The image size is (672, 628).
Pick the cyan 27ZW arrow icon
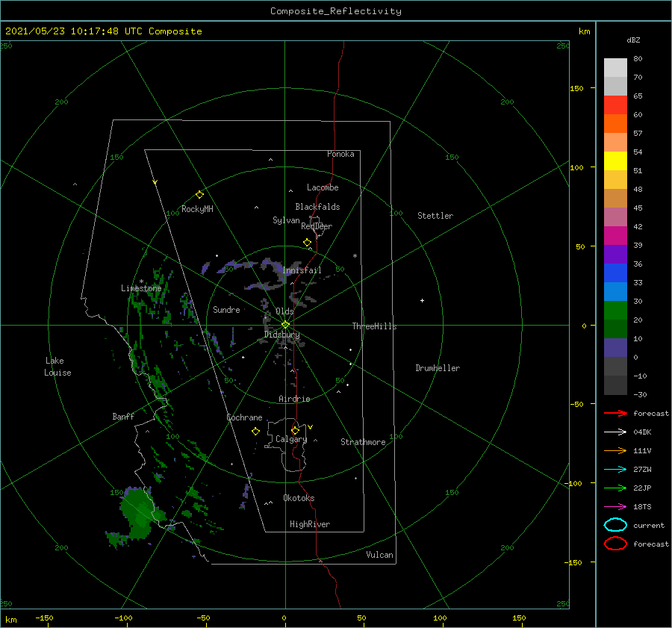point(615,470)
